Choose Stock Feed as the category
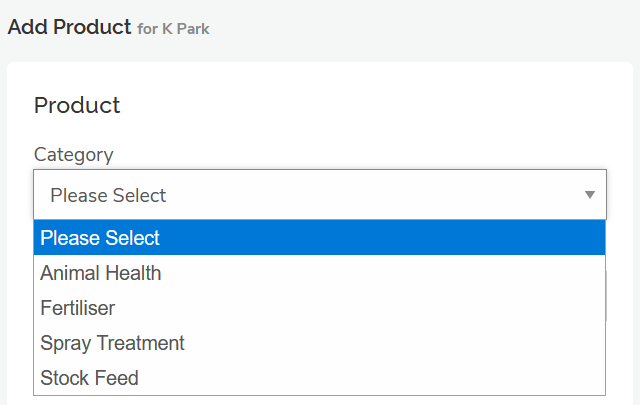 pyautogui.click(x=89, y=378)
